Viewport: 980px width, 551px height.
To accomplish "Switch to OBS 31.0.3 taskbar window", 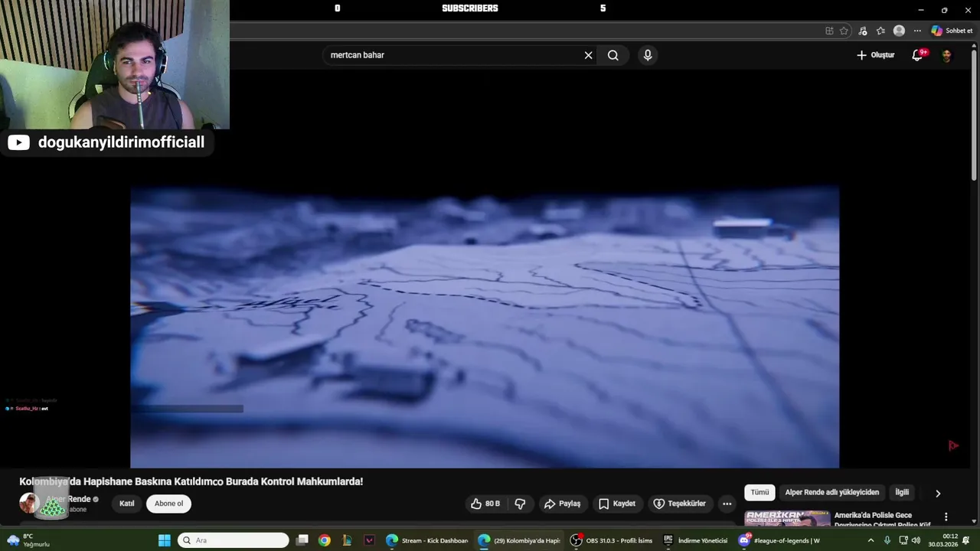I will (x=611, y=540).
